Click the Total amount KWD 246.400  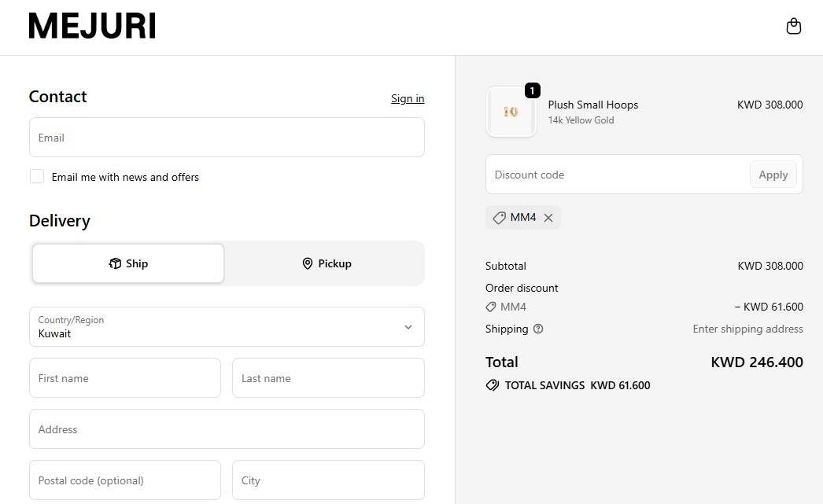pos(757,362)
